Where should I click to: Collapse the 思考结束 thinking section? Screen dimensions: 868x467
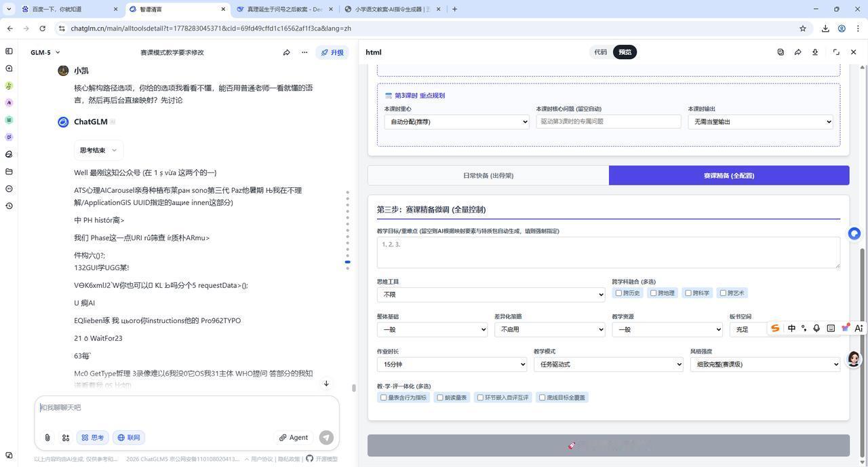point(99,150)
